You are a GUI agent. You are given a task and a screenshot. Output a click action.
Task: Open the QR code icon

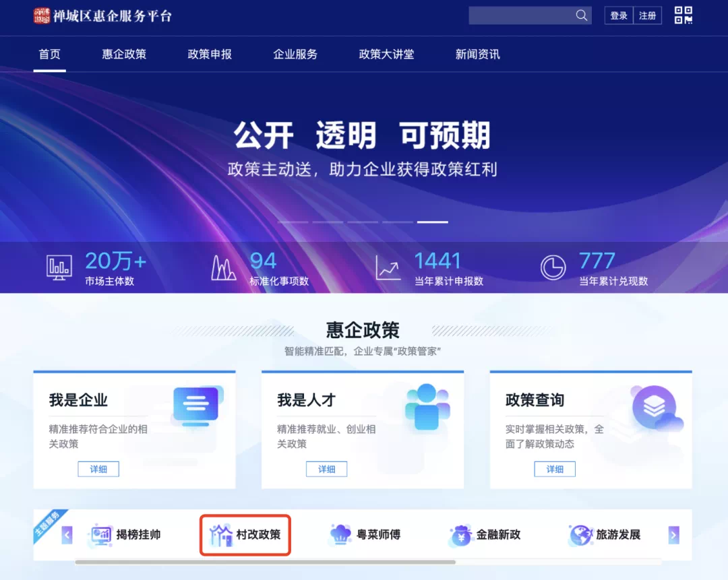(684, 15)
